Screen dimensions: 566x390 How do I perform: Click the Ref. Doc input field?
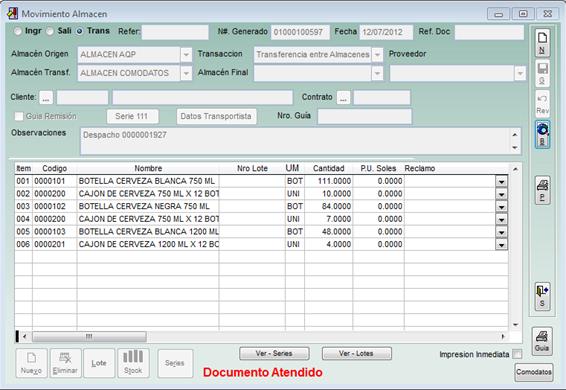coord(489,32)
